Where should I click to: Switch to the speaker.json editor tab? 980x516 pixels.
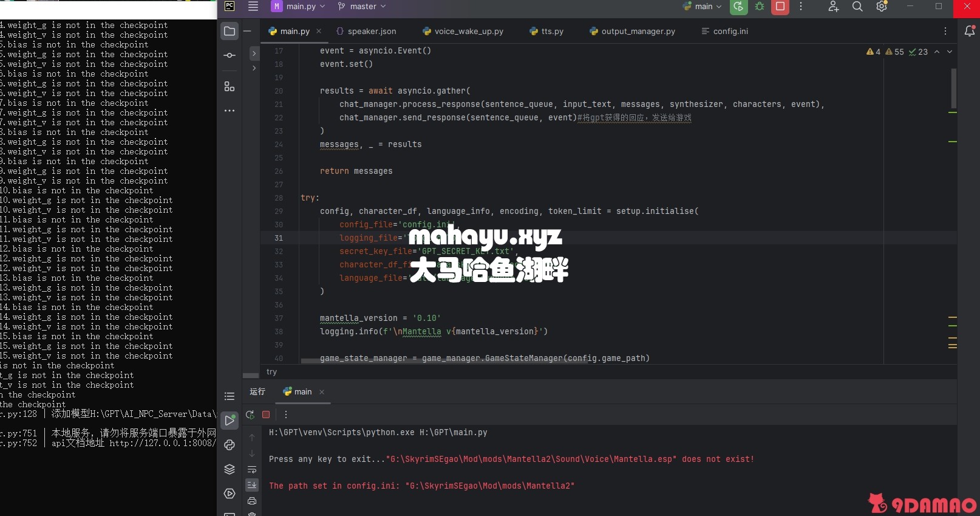[x=366, y=31]
